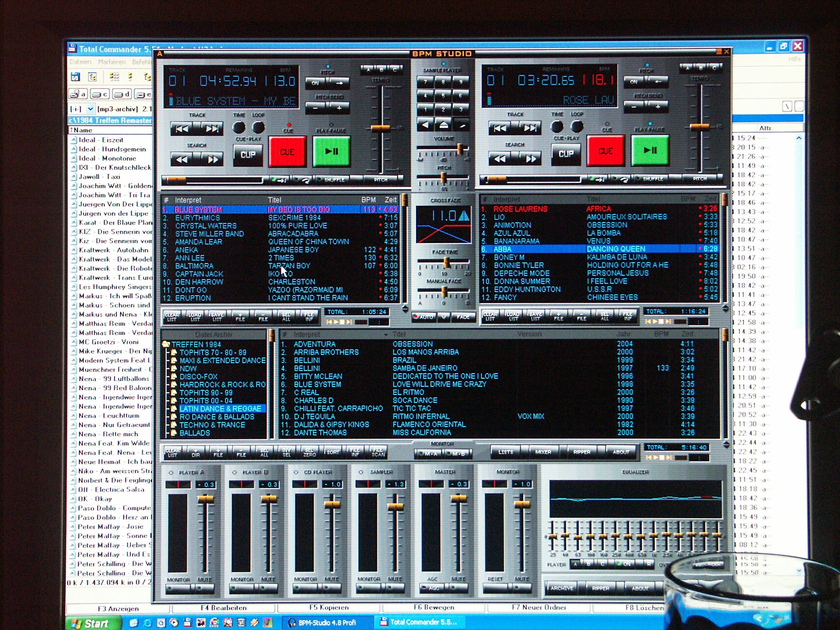The image size is (840, 630).
Task: Click the round LOOP knob on Player A
Action: coord(258,127)
